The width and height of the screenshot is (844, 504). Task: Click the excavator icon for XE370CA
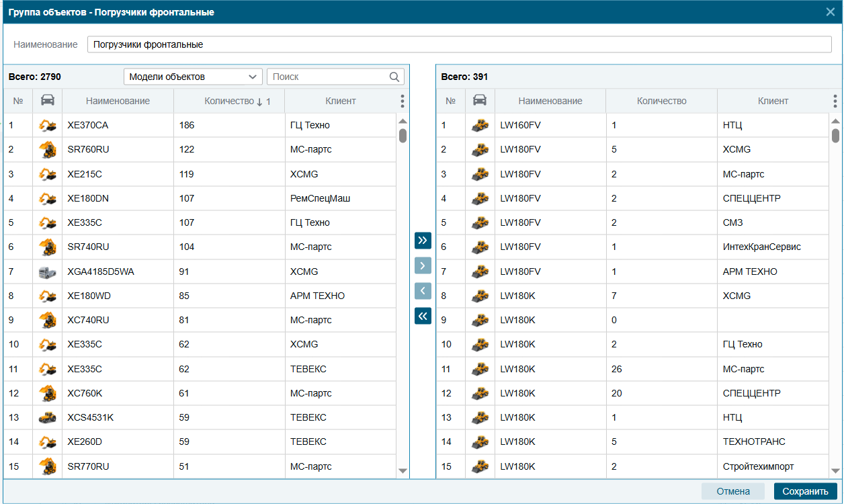(x=47, y=125)
